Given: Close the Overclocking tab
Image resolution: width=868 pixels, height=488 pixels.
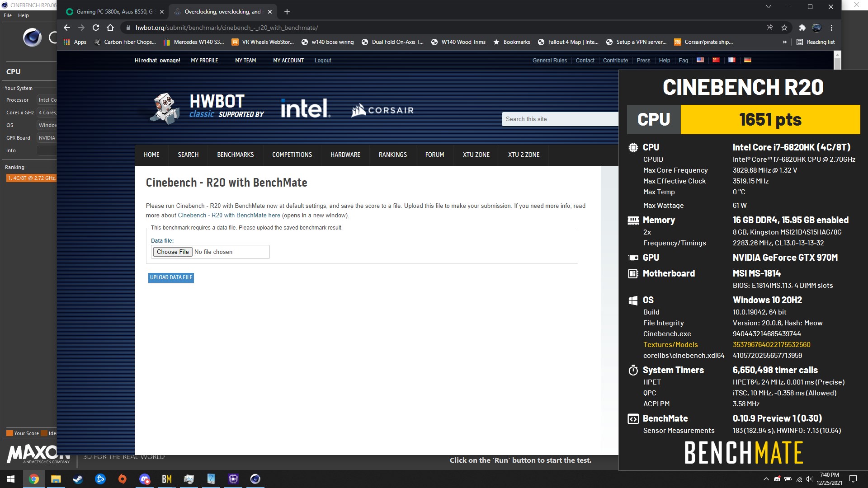Looking at the screenshot, I should 270,12.
